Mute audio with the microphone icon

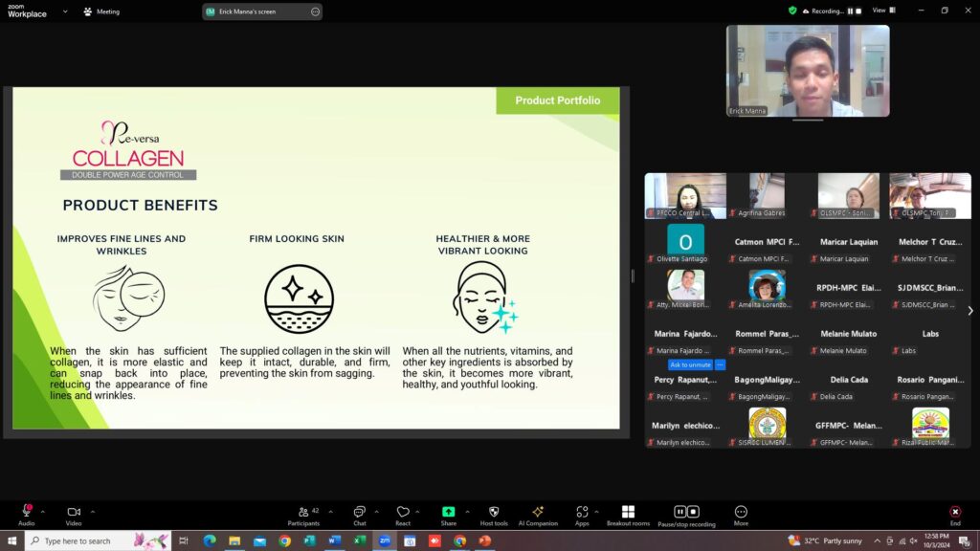point(27,512)
